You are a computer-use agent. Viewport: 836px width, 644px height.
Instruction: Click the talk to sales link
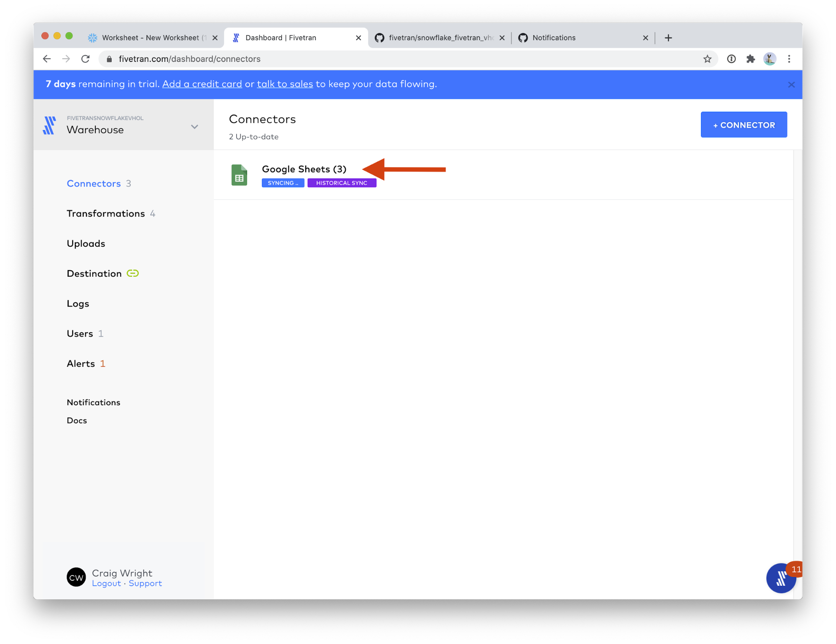point(285,84)
